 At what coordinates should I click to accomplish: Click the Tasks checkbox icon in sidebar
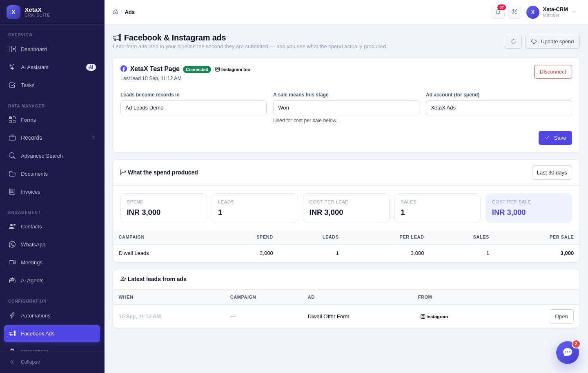12,85
